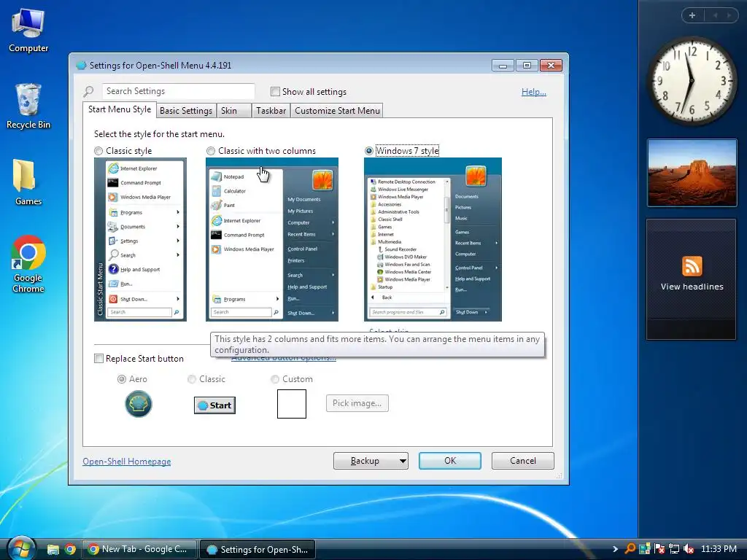747x560 pixels.
Task: Minimize the Open-Shell Settings window
Action: 503,65
